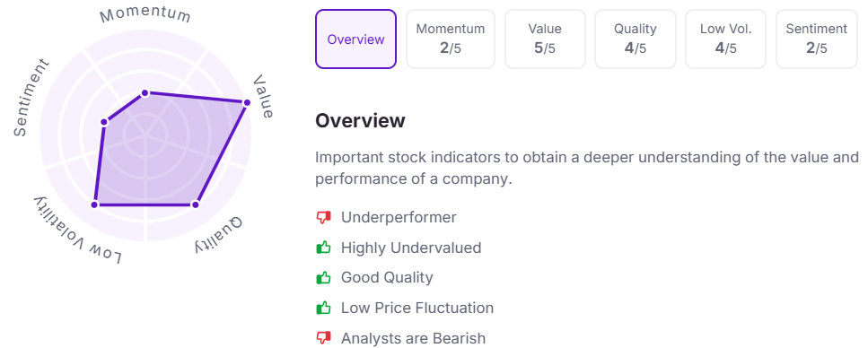Click the Sentiment data point on radar chart

(x=103, y=122)
